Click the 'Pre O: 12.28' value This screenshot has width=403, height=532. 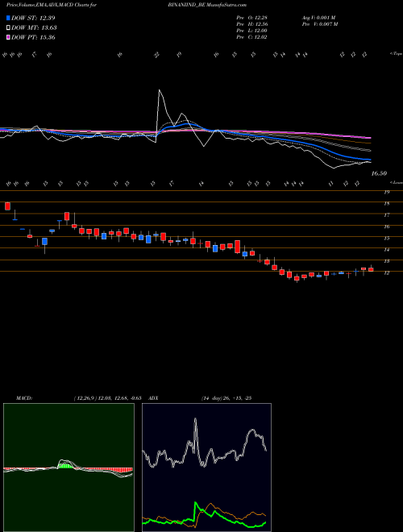pos(253,18)
